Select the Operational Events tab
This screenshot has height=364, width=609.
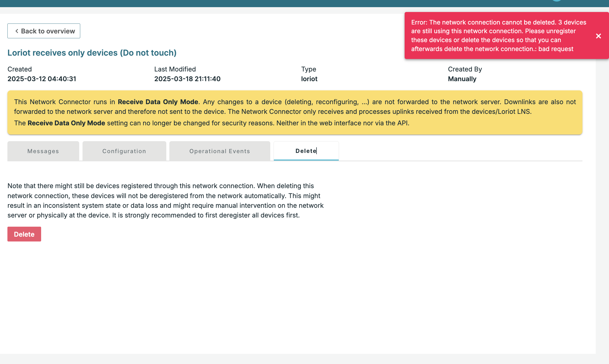tap(219, 151)
